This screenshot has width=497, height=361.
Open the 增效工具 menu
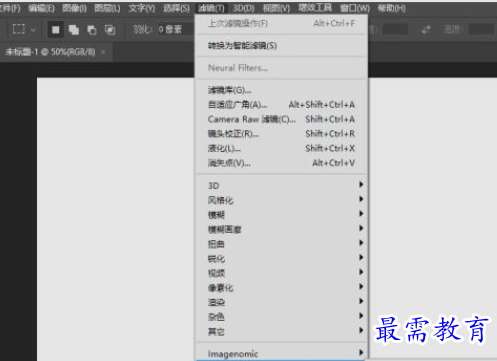click(x=315, y=8)
